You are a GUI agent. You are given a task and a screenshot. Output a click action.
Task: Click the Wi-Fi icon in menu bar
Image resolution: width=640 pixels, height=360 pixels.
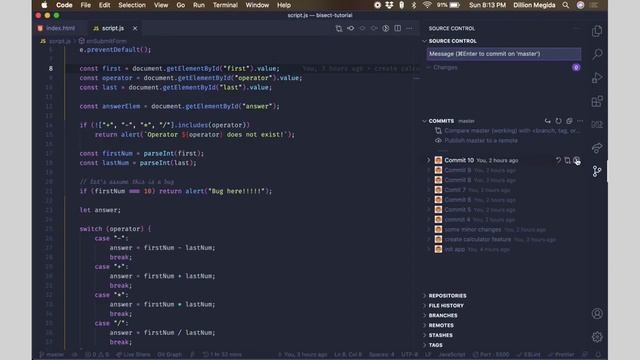[x=427, y=5]
